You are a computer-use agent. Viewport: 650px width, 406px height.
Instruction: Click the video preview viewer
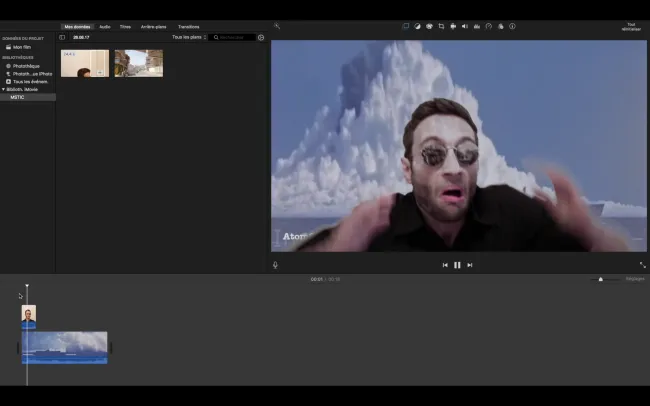point(458,146)
